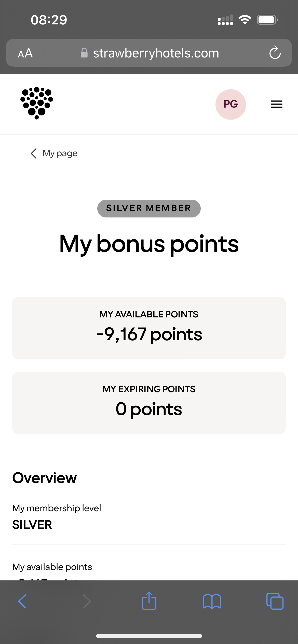
Task: Tap the home indicator bar
Action: (x=149, y=636)
